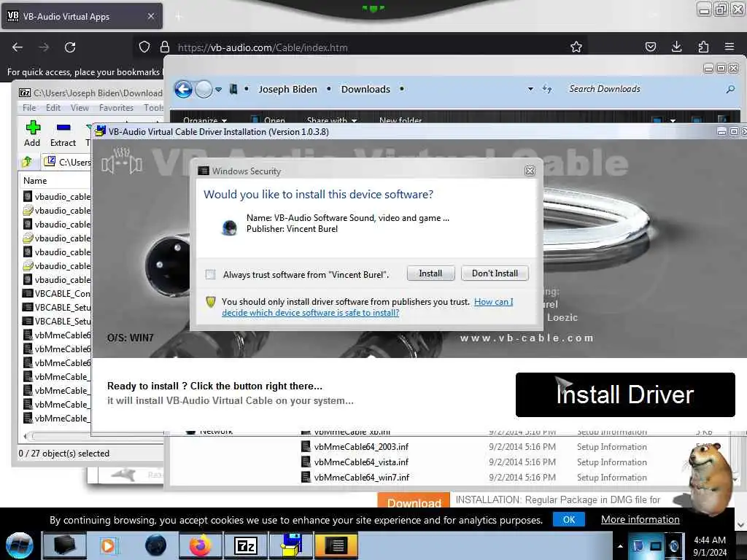Click Explorer search magnifier icon
747x560 pixels.
point(729,89)
